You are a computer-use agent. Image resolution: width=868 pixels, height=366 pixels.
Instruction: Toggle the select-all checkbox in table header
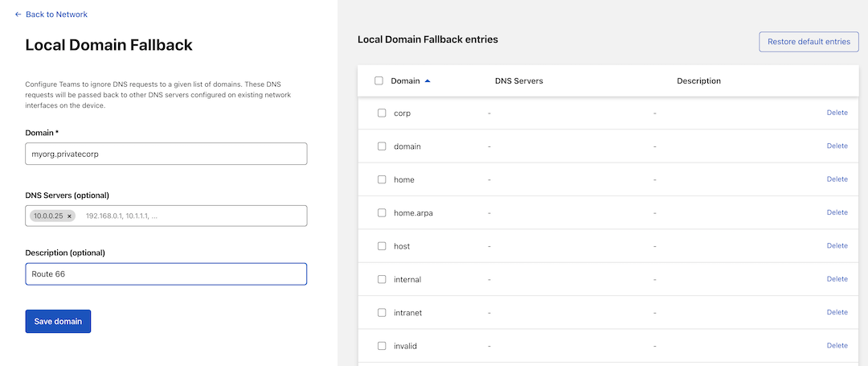point(379,80)
